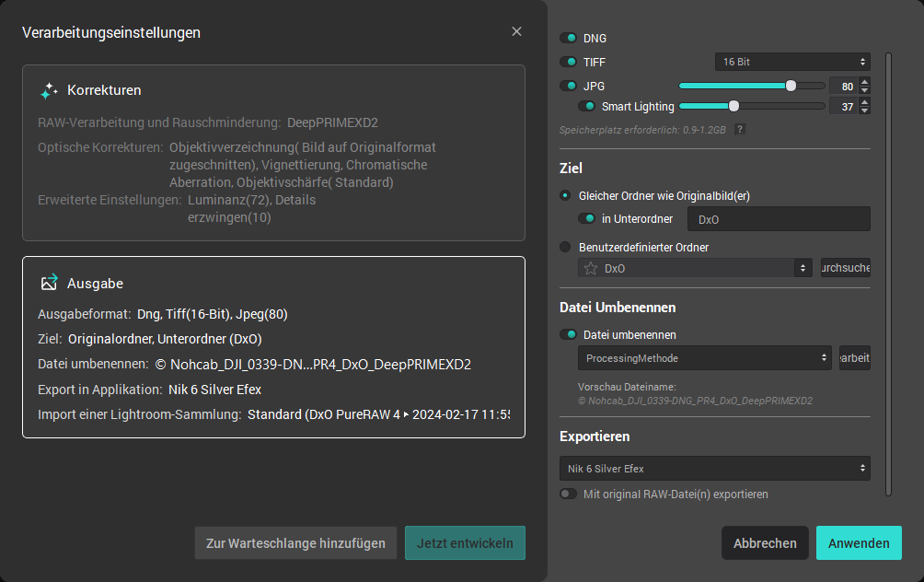Select the Korrekturen settings panel

coord(273,152)
